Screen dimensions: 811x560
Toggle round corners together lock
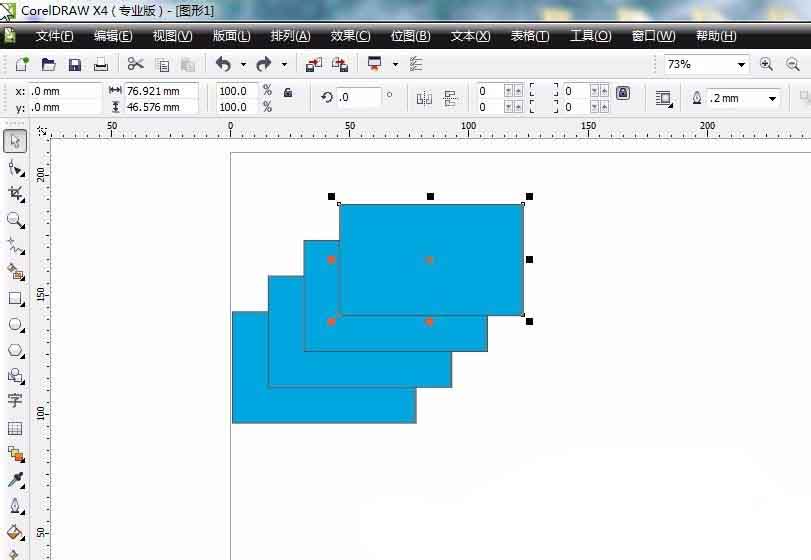coord(623,93)
